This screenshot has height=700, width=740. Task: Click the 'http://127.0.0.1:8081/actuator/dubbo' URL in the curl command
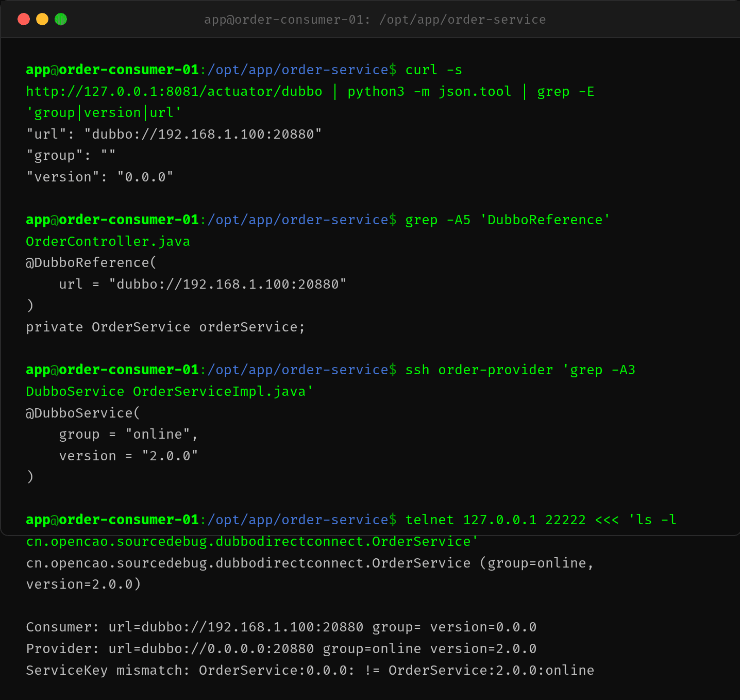174,91
